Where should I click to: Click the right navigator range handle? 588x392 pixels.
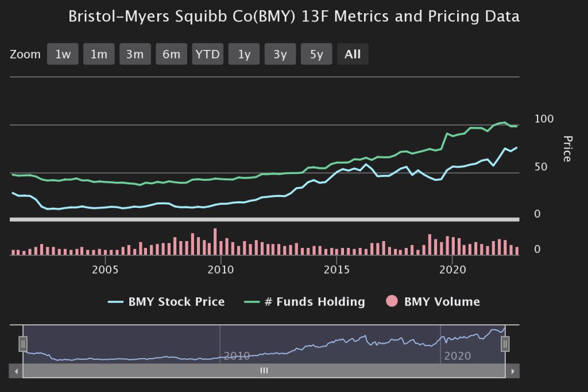click(x=505, y=344)
